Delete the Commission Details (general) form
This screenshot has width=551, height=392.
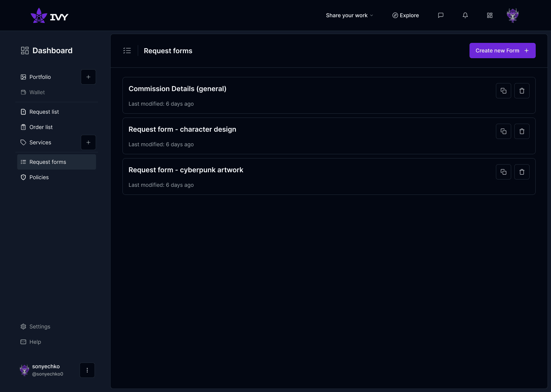[522, 91]
